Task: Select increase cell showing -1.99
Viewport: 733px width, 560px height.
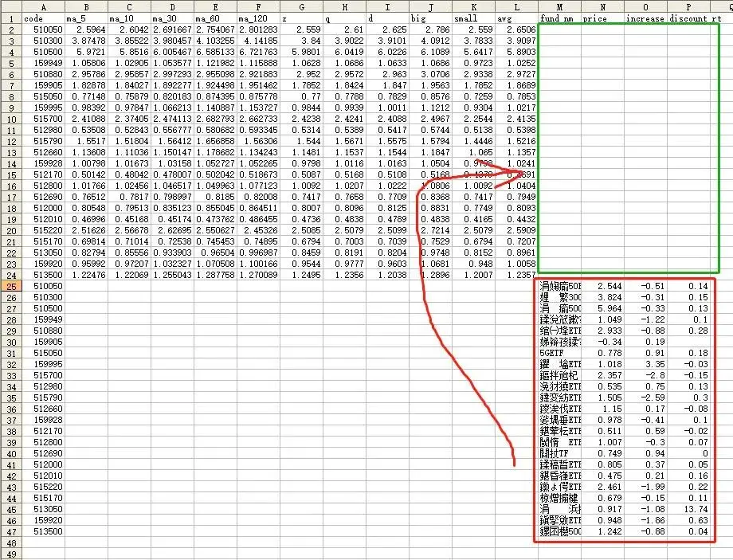Action: point(645,487)
